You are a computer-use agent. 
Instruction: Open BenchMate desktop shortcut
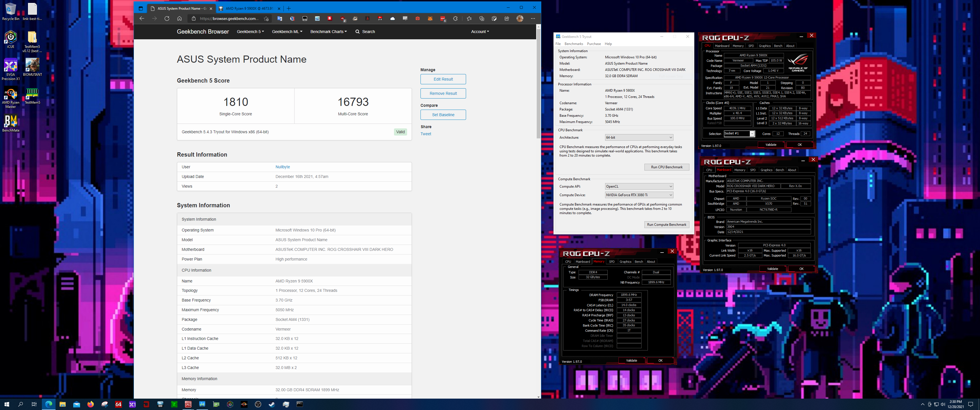coord(11,124)
